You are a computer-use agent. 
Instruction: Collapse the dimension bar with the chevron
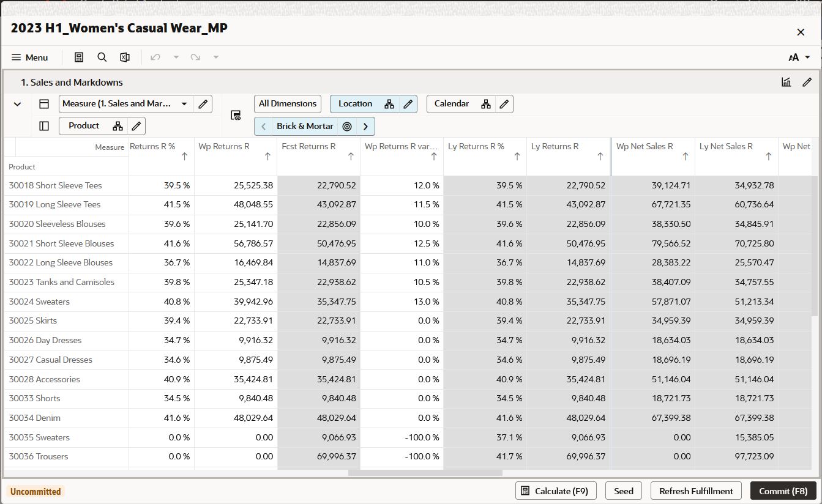click(x=17, y=104)
